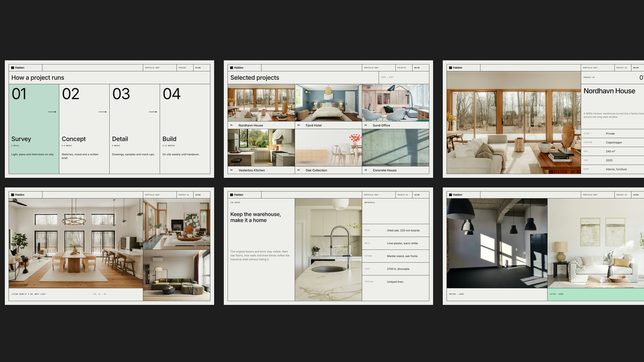Click the "A 1930s harbour warehouse" description
644x362 pixels.
[614, 115]
